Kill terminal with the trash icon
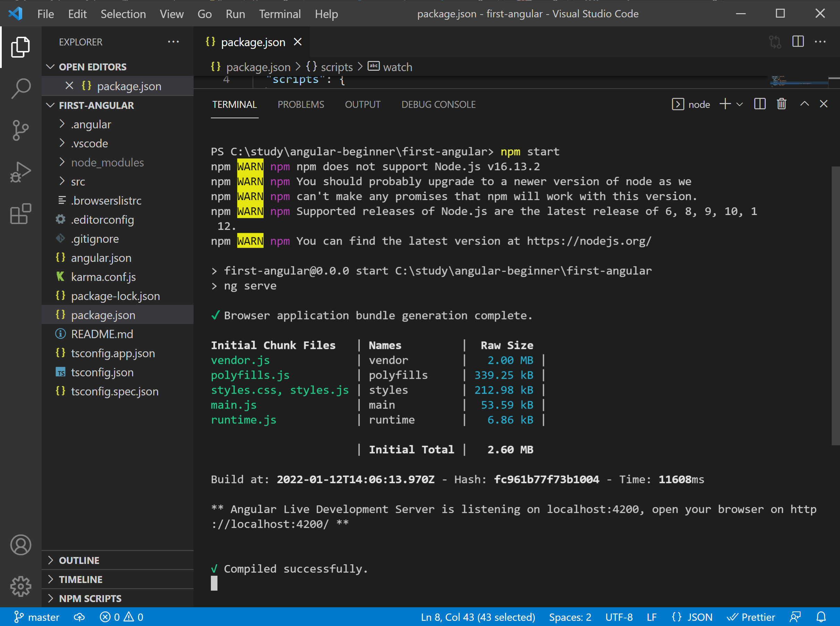The width and height of the screenshot is (840, 626). point(781,104)
